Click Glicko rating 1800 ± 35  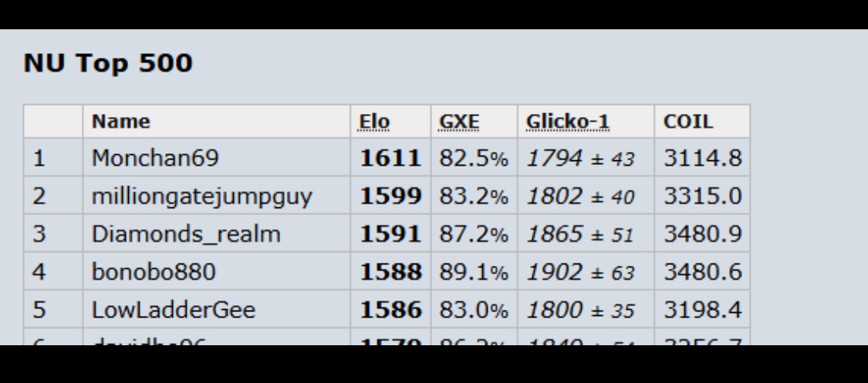click(x=580, y=310)
